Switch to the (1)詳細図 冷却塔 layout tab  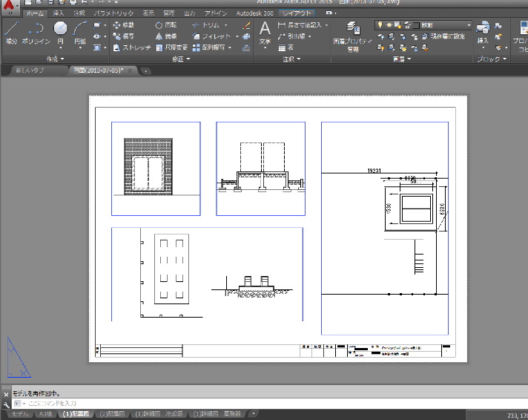coord(159,413)
